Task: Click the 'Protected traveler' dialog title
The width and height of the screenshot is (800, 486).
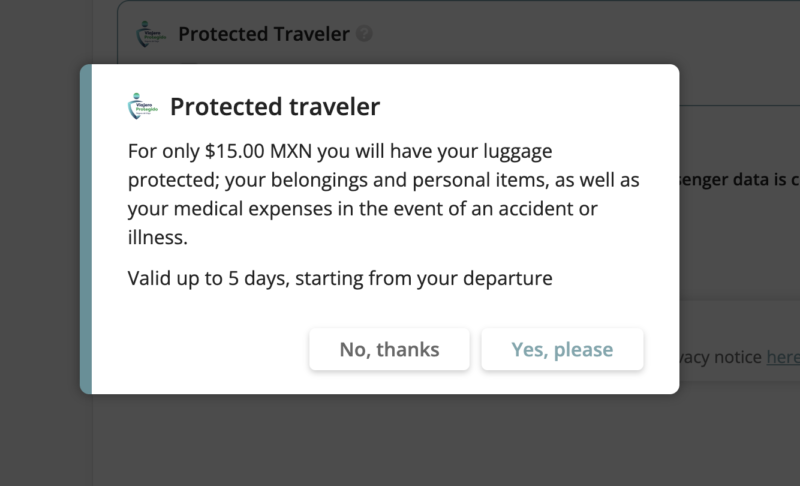Action: [x=275, y=107]
